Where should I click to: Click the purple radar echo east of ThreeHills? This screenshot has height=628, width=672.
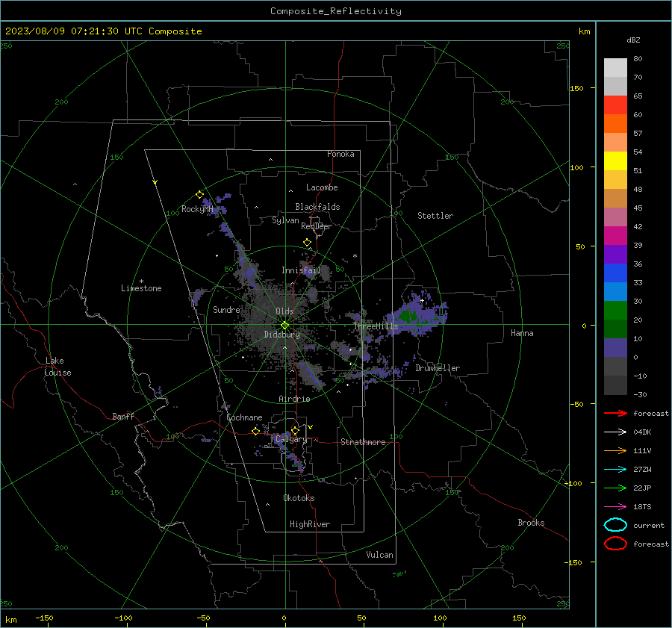click(x=418, y=317)
